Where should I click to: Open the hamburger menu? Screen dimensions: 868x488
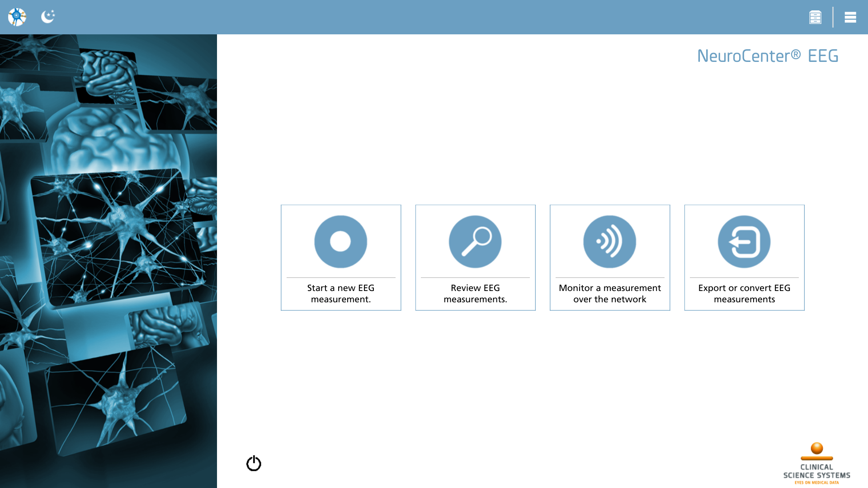pos(850,17)
